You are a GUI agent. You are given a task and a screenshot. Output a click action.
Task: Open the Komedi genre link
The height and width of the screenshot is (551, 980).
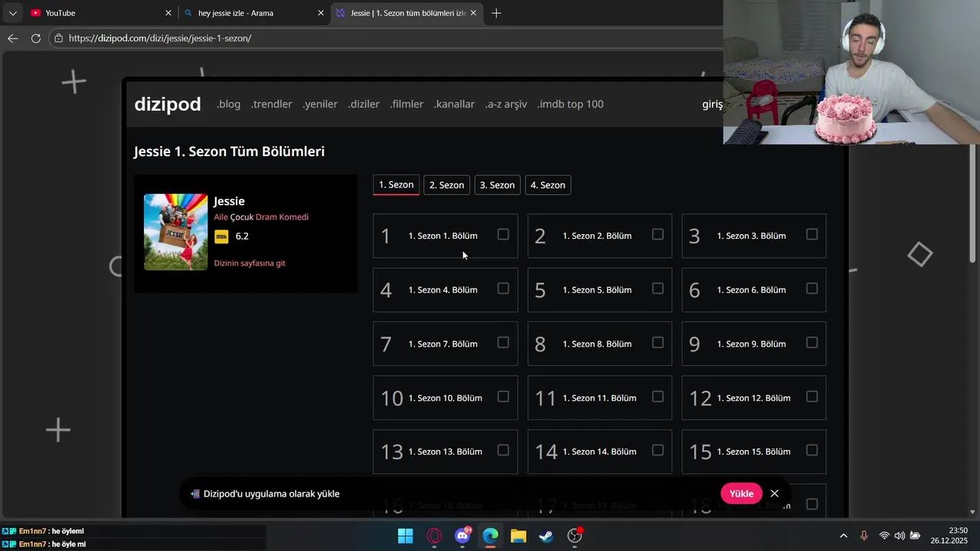(293, 217)
